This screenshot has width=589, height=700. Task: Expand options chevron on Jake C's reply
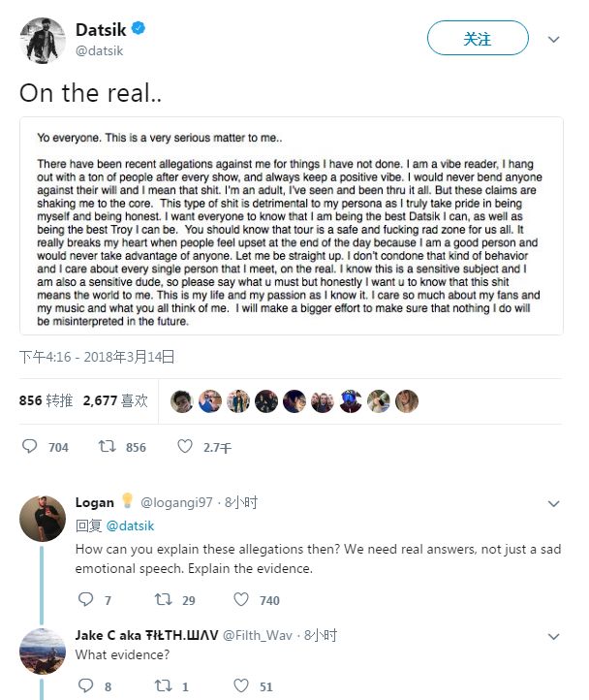pos(554,637)
